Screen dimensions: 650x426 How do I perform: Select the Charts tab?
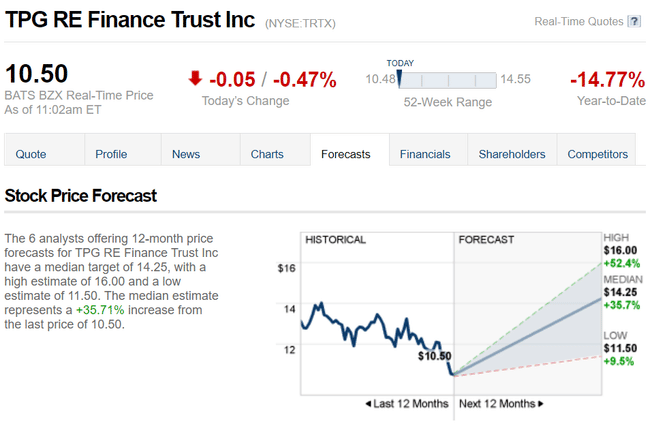pos(267,154)
